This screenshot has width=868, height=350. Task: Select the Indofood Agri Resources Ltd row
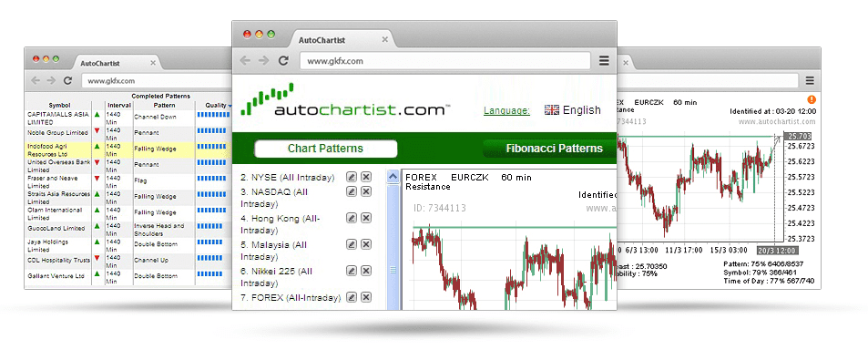pos(128,149)
